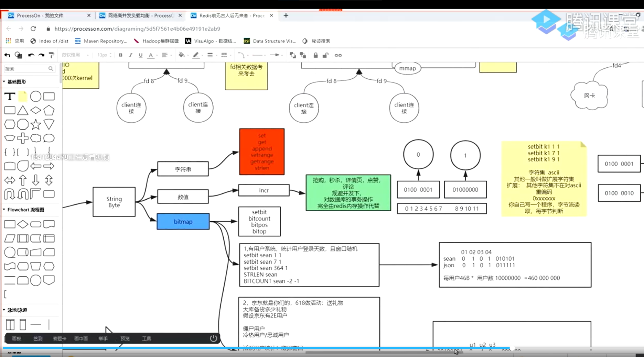Click 签到 in the bottom overlay bar
Viewport: 644px width, 357px height.
click(x=38, y=338)
